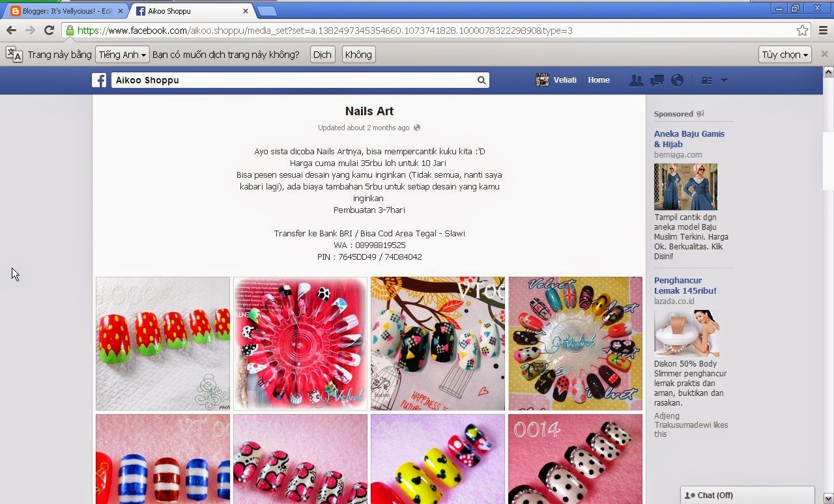Open the privacy shortcuts lock icon

[x=706, y=81]
